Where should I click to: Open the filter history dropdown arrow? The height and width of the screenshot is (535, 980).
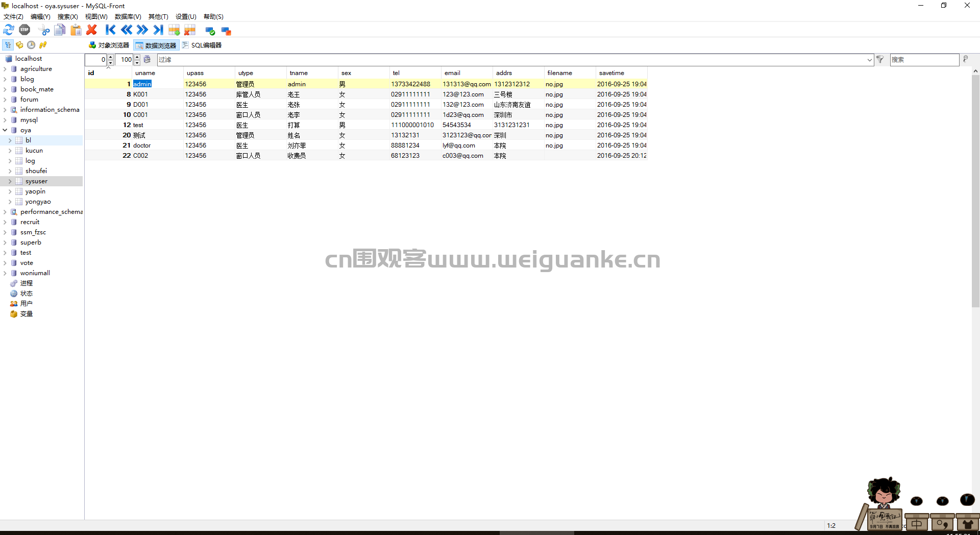pos(869,60)
